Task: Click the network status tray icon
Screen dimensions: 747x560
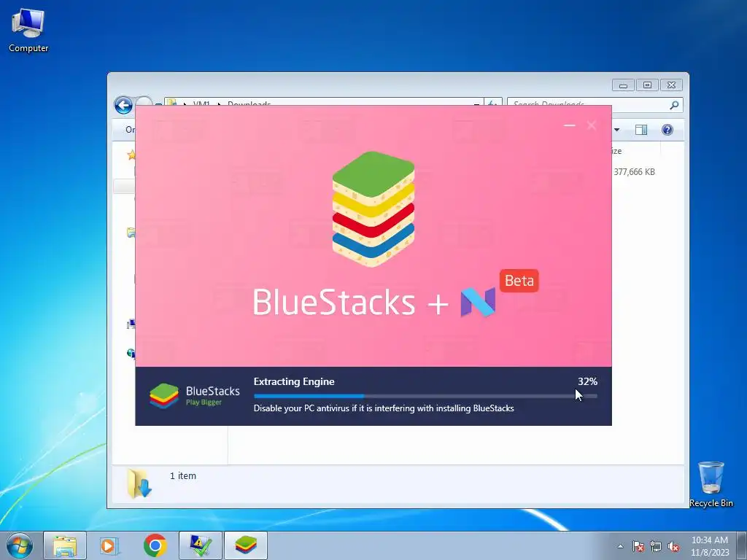Action: click(656, 546)
